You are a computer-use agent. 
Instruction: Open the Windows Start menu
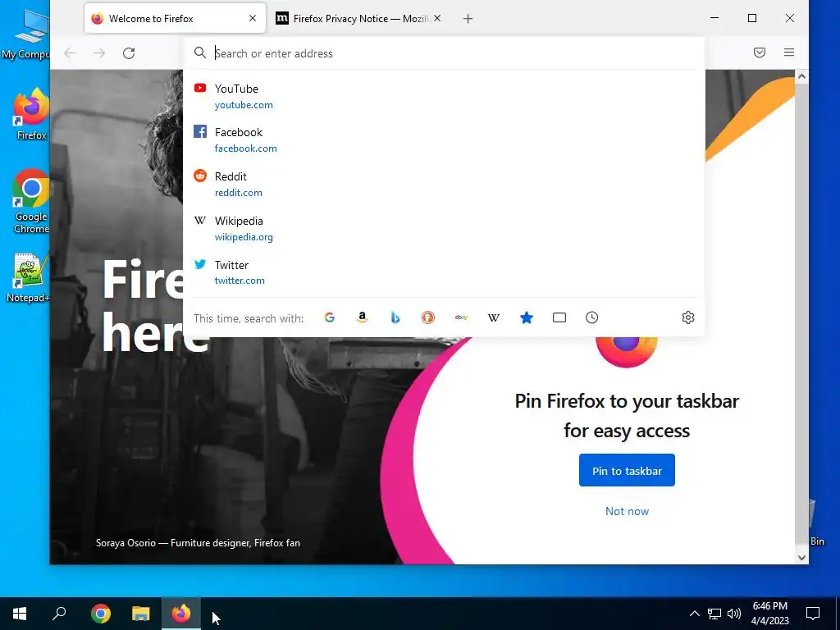tap(20, 614)
